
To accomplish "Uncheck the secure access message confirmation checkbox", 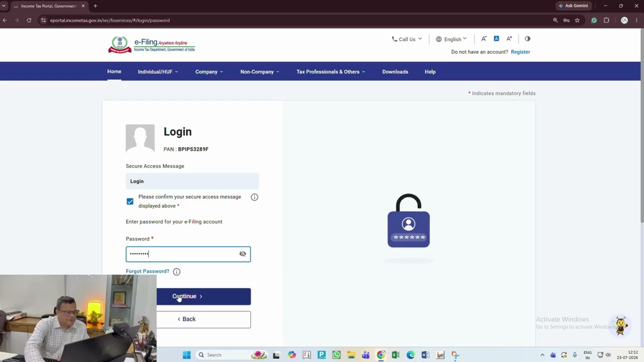I will click(x=130, y=201).
